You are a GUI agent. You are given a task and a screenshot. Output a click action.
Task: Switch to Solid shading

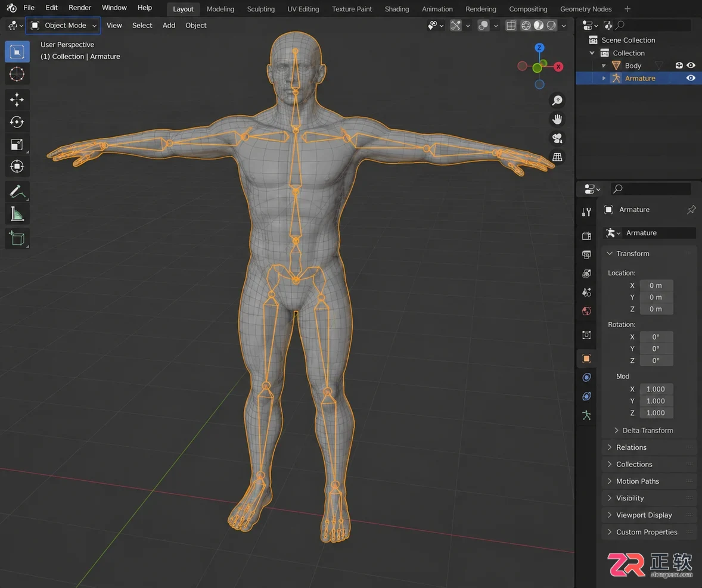point(539,26)
